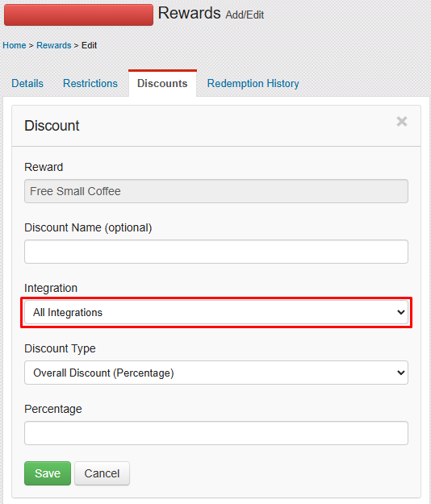Click the 'Discount' panel heading
431x504 pixels.
click(52, 126)
